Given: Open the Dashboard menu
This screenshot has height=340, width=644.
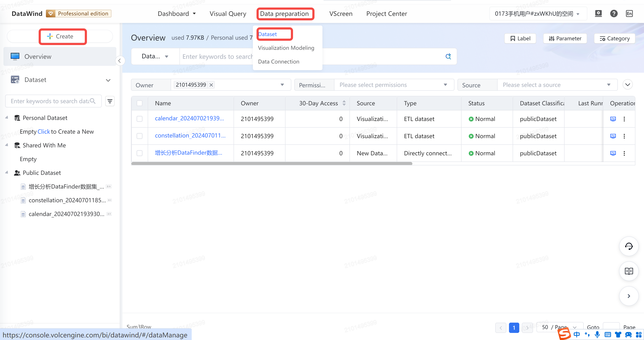Looking at the screenshot, I should tap(177, 14).
